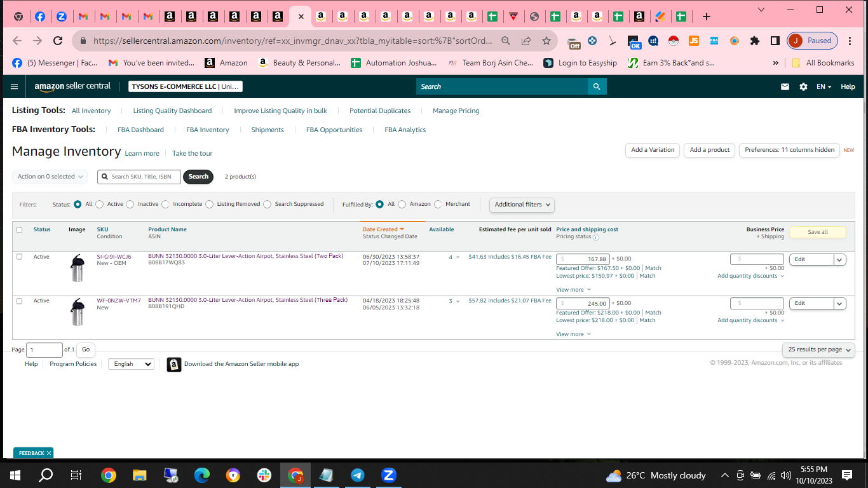Select the Inactive status radio button

(x=130, y=205)
